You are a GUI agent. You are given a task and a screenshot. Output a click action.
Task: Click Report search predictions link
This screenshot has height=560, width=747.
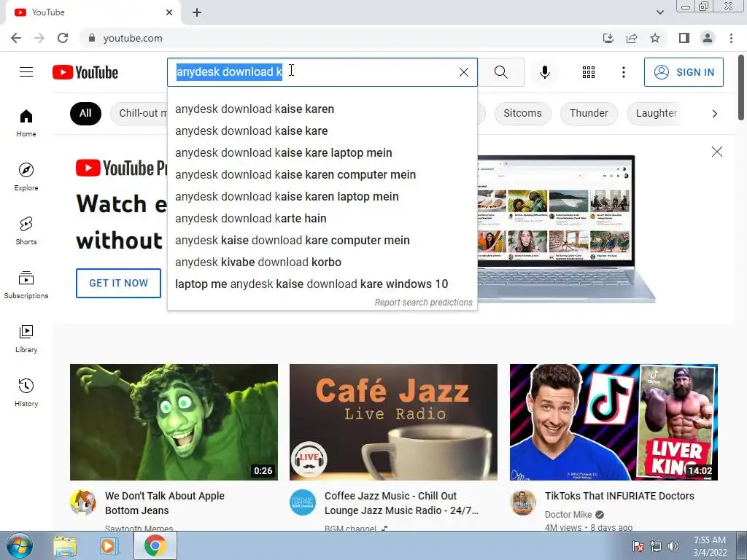coord(423,303)
